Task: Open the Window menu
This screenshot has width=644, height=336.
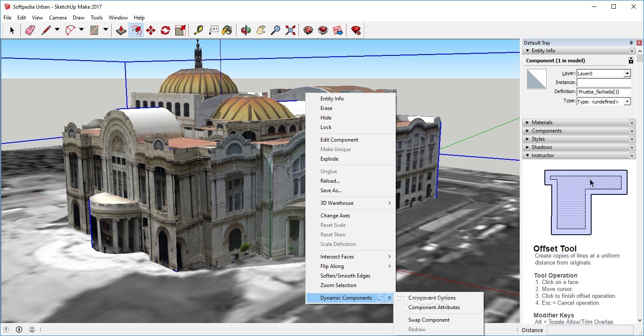Action: [118, 18]
